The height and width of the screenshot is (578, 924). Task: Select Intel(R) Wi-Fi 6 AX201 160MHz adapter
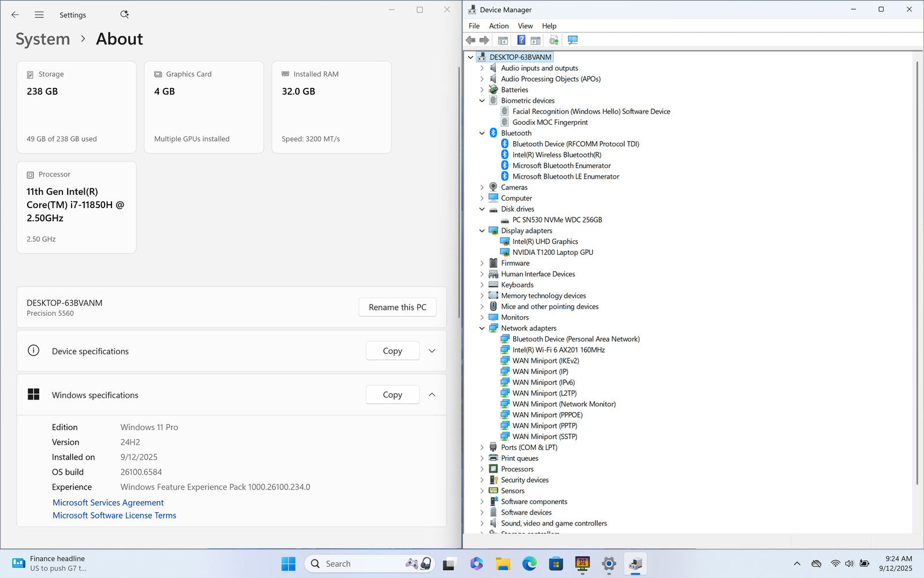(558, 350)
